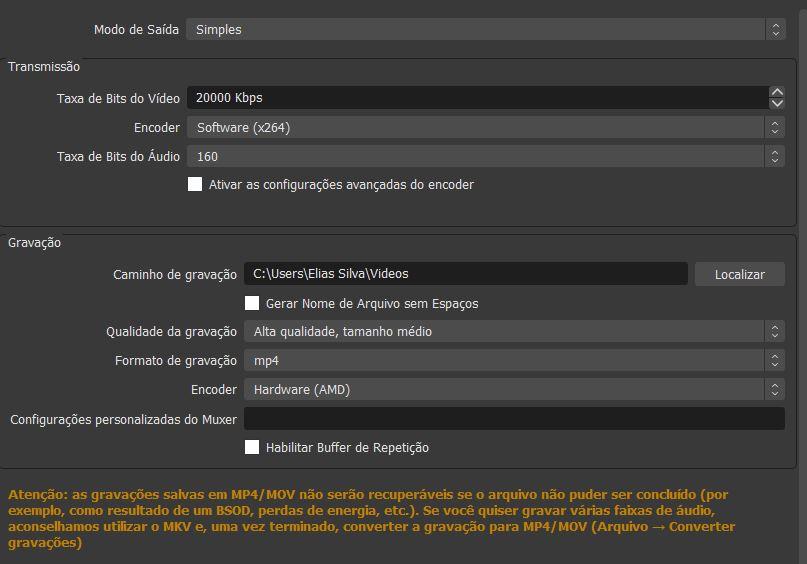
Task: Open Alta qualidade, tamanho médio dropdown
Action: (514, 331)
